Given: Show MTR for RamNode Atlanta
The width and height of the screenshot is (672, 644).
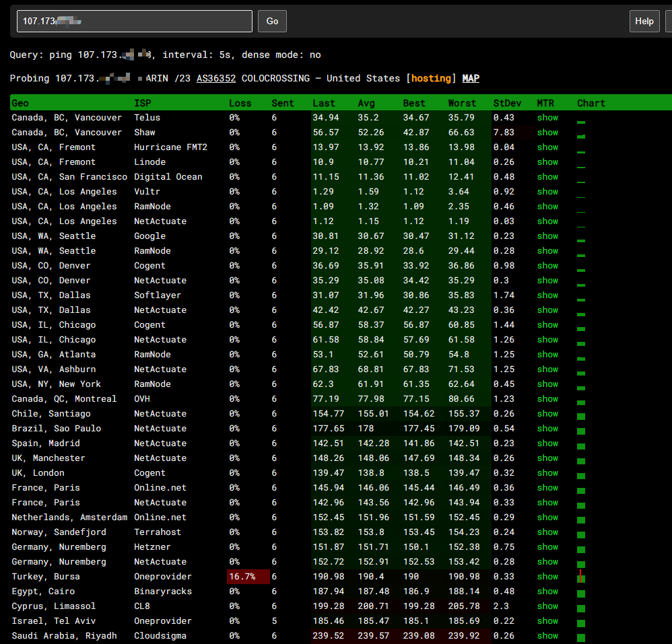Looking at the screenshot, I should (x=547, y=355).
